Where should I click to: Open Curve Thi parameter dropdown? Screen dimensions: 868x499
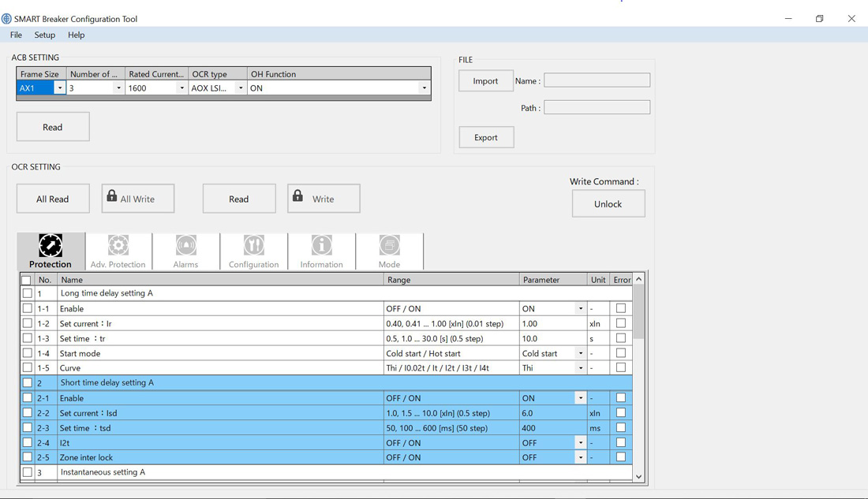point(581,368)
